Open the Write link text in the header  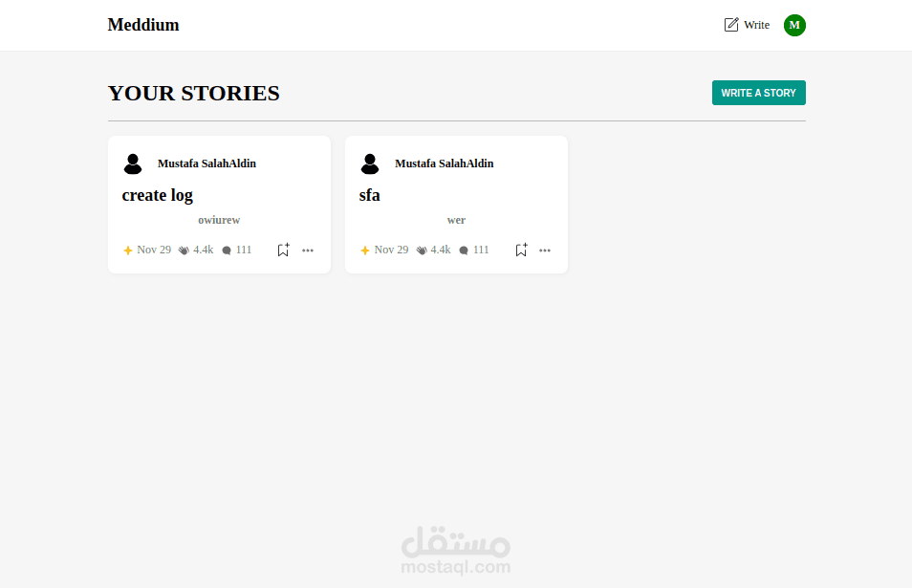click(756, 25)
